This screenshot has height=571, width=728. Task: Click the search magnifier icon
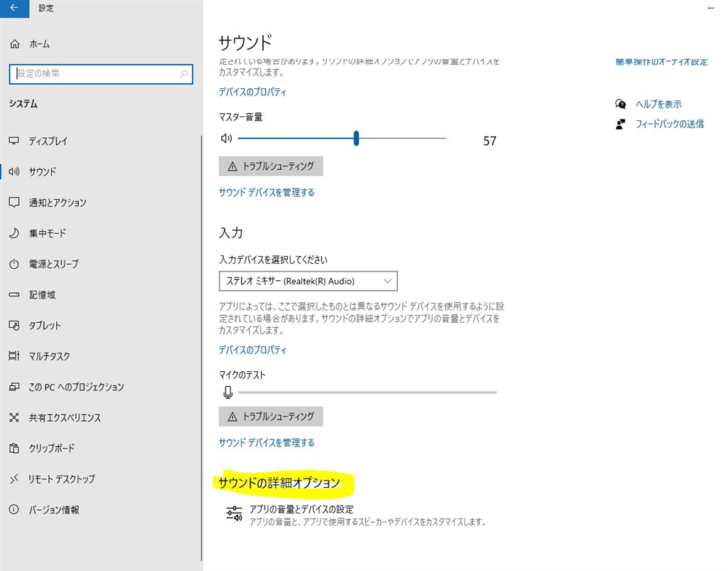click(184, 74)
